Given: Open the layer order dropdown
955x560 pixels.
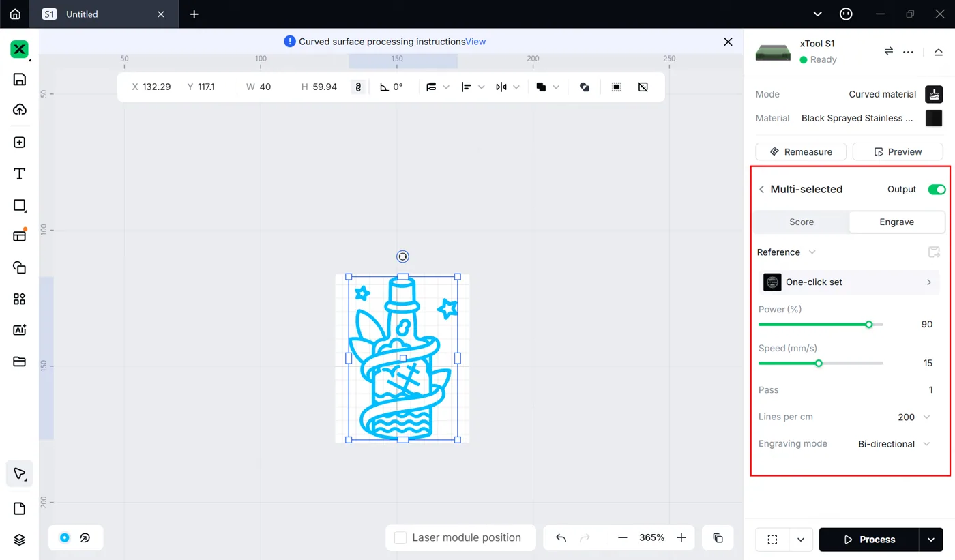Looking at the screenshot, I should pyautogui.click(x=438, y=87).
